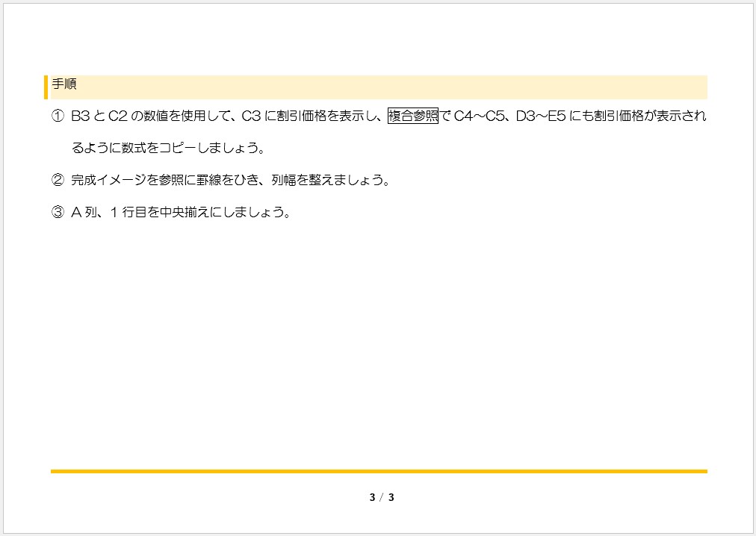Click the boxed 複合参照 term

413,116
